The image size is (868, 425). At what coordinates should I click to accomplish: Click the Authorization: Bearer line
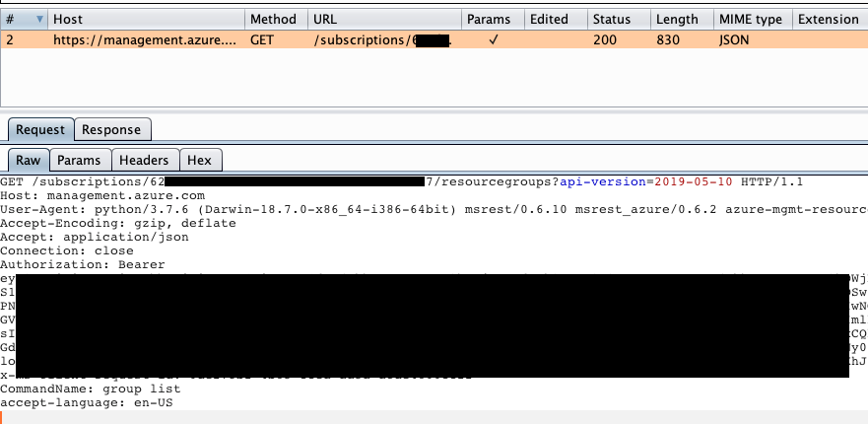coord(83,264)
